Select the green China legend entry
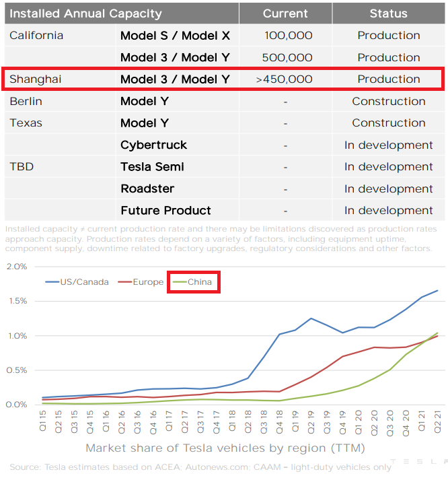 click(x=194, y=282)
